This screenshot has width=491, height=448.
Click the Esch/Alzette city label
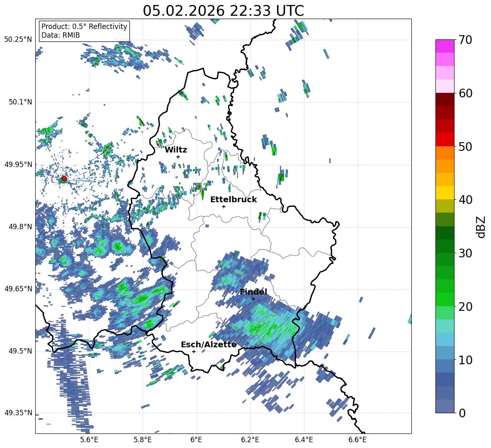[209, 345]
